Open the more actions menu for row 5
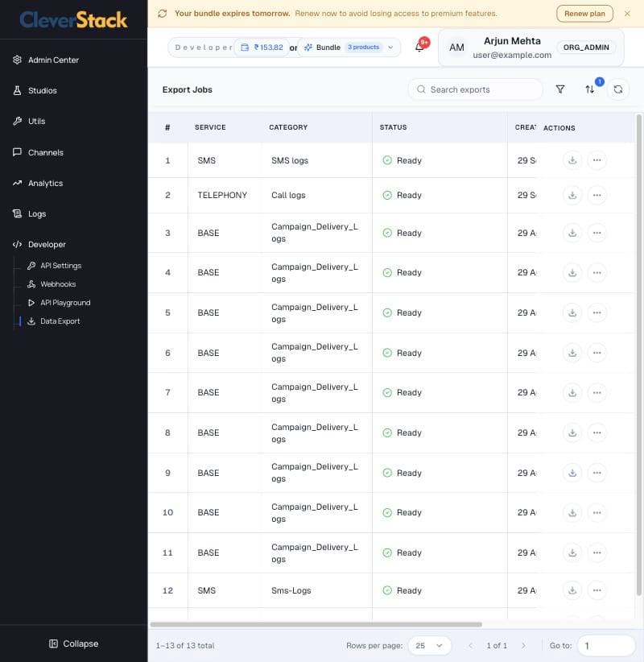 point(597,312)
